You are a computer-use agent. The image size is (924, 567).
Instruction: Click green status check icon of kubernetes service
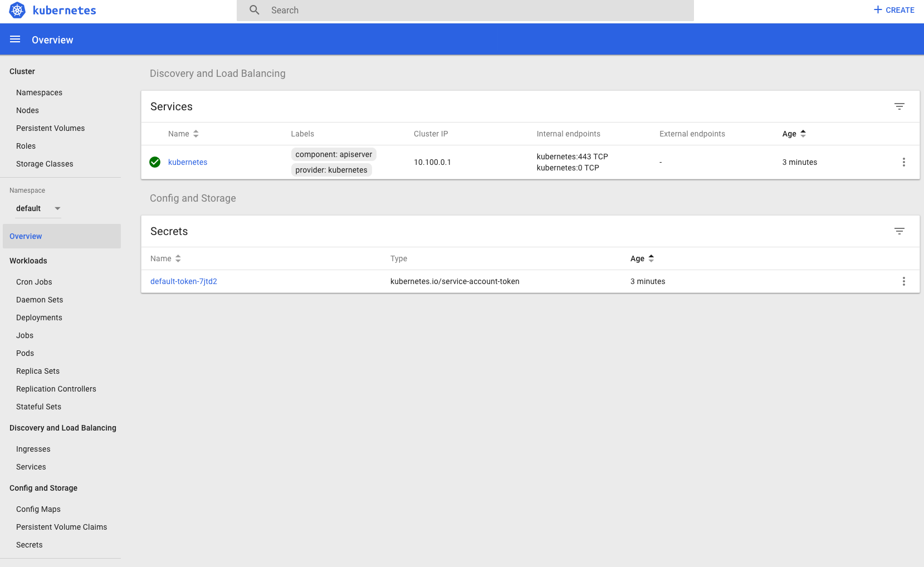tap(155, 162)
